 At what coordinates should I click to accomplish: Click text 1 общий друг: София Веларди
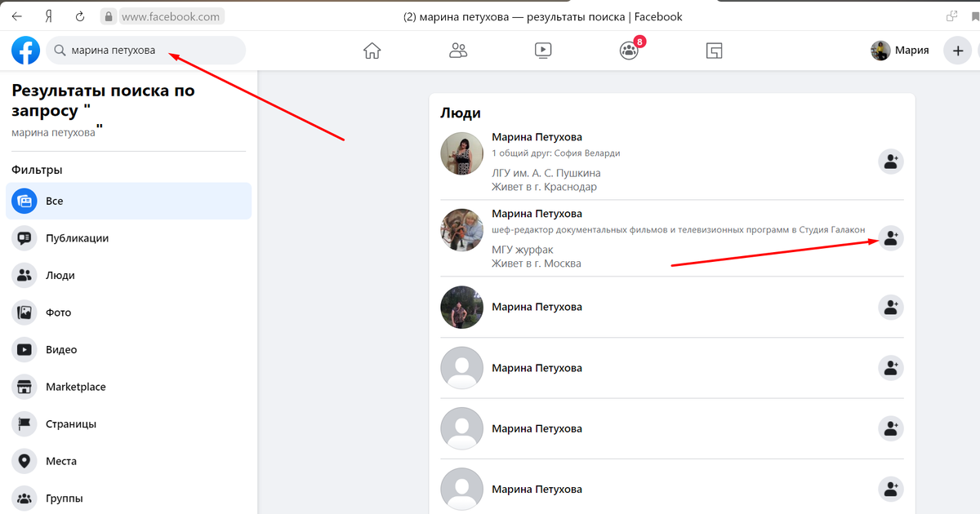(x=555, y=153)
